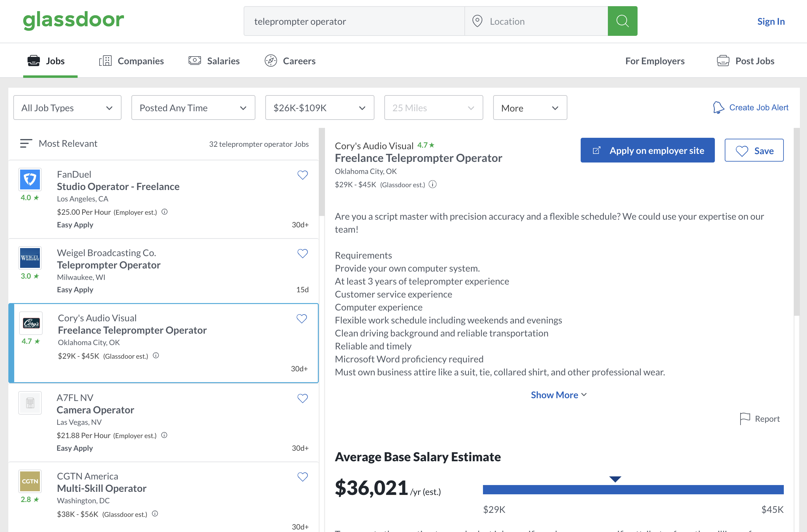The width and height of the screenshot is (807, 532).
Task: Save the A7FL Camera Operator job with heart
Action: tap(302, 398)
